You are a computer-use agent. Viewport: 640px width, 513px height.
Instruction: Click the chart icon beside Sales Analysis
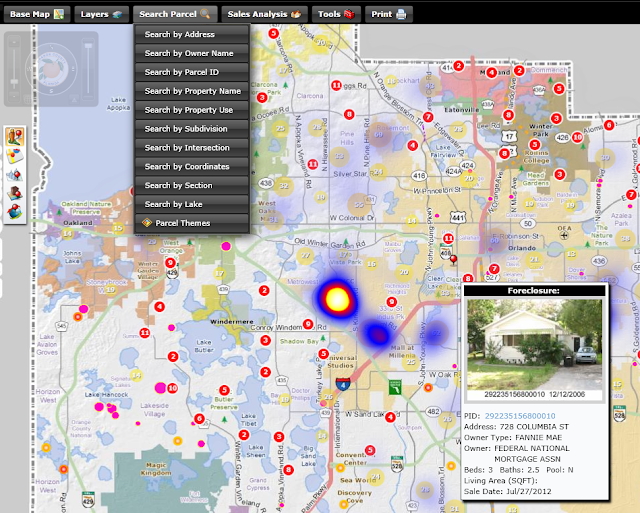point(296,14)
